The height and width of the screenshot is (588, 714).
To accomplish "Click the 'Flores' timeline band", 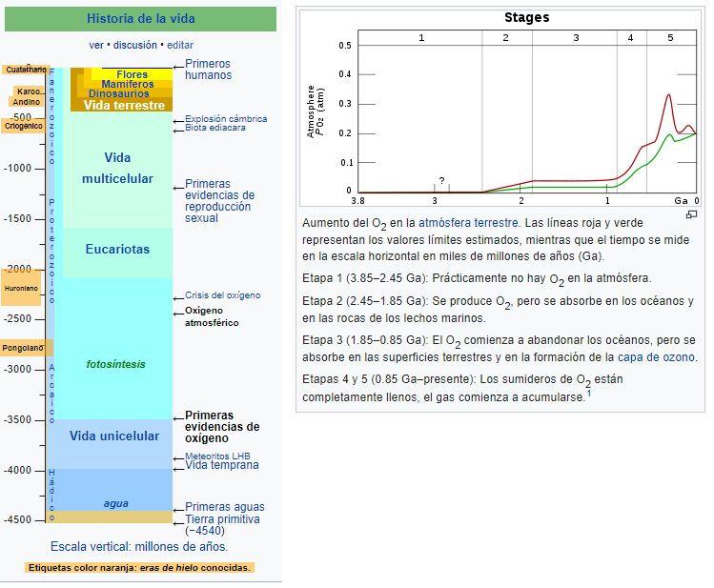I will point(133,74).
